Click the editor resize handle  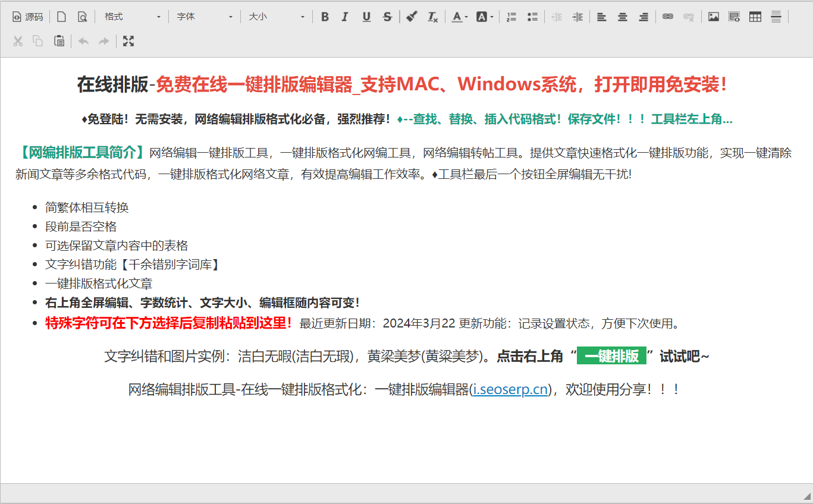(x=806, y=497)
